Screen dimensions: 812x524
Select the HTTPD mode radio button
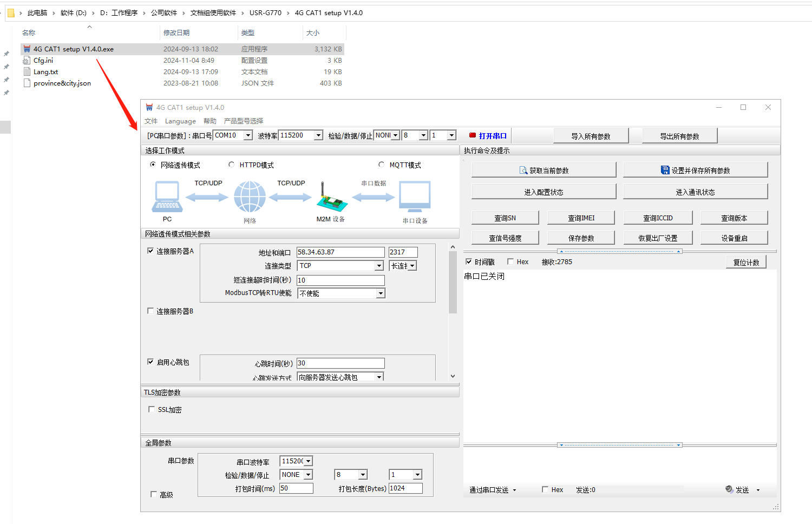(x=232, y=165)
